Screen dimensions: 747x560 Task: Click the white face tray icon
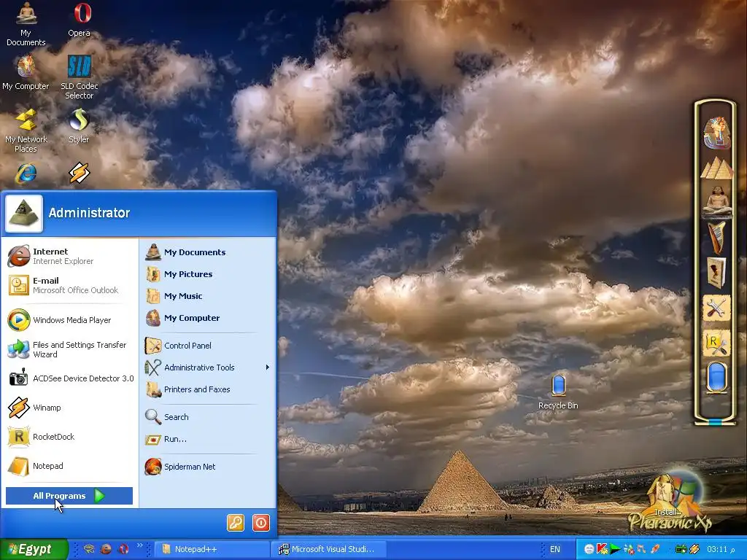[x=589, y=549]
